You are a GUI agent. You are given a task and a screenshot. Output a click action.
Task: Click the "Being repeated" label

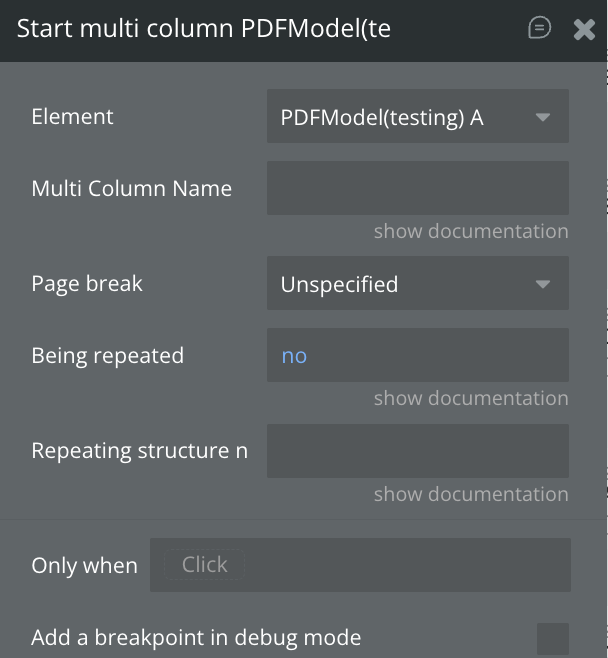pyautogui.click(x=107, y=355)
